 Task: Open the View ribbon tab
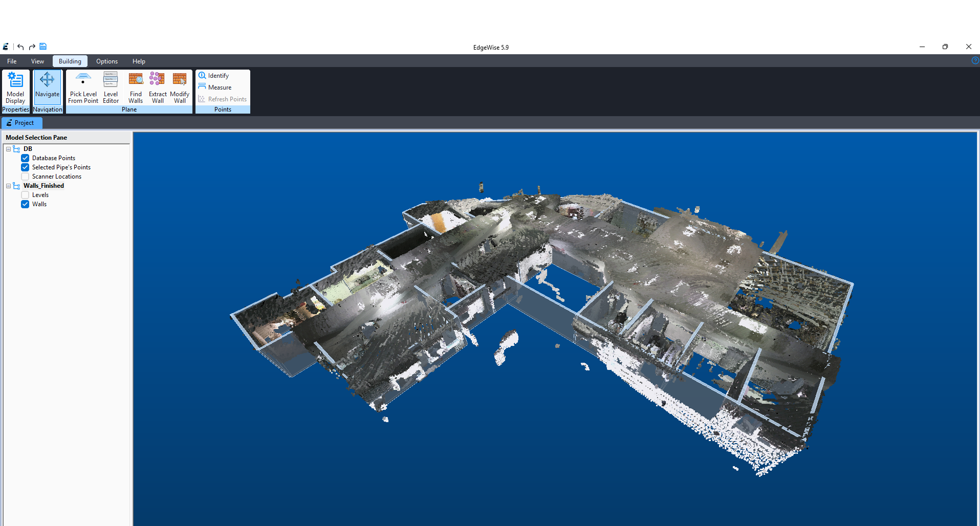click(x=37, y=61)
